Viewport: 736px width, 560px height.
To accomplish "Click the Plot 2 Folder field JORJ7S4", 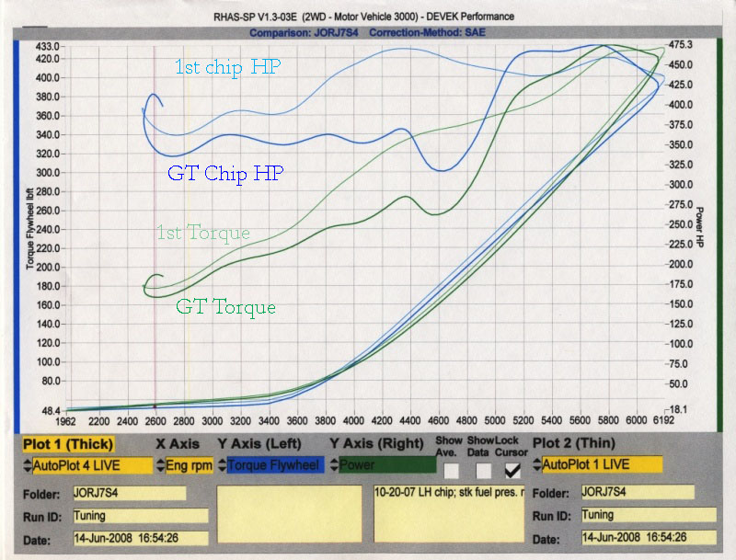I will pyautogui.click(x=638, y=492).
